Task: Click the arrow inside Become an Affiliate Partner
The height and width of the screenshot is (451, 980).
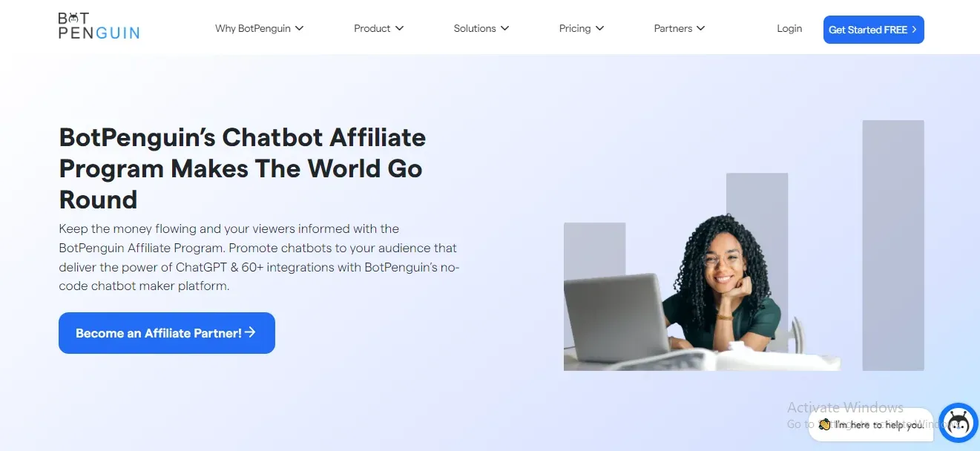Action: 251,332
